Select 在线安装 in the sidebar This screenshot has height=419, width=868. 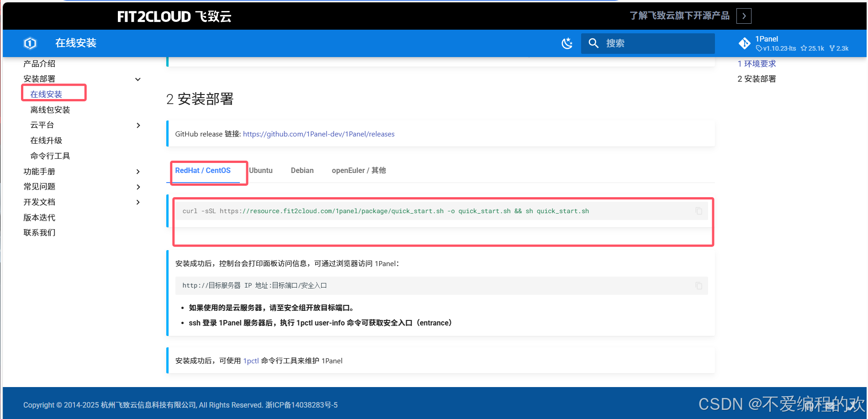46,94
